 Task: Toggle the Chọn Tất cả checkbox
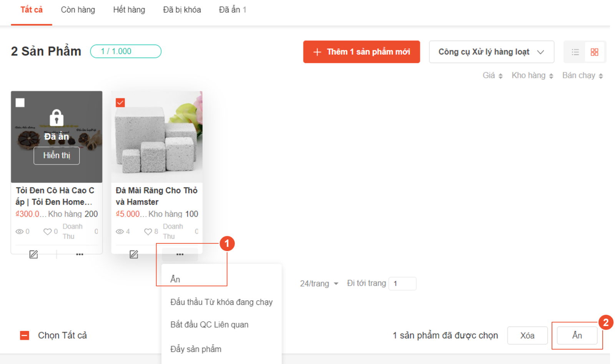pos(25,336)
